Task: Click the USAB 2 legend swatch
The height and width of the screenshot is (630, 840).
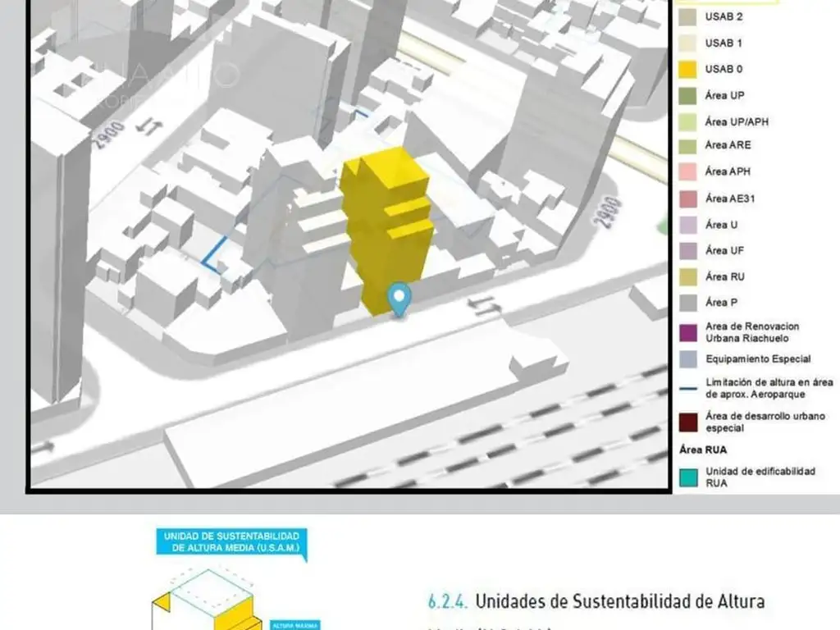Action: (688, 16)
